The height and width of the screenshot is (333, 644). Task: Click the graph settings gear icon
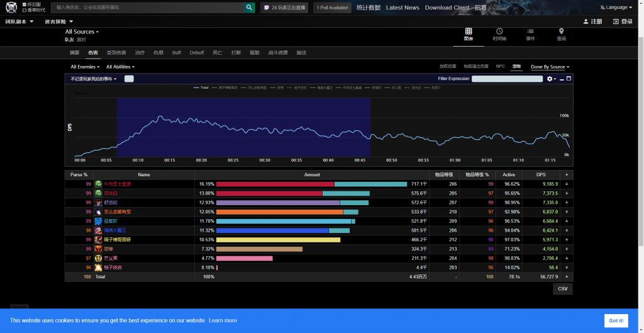550,79
